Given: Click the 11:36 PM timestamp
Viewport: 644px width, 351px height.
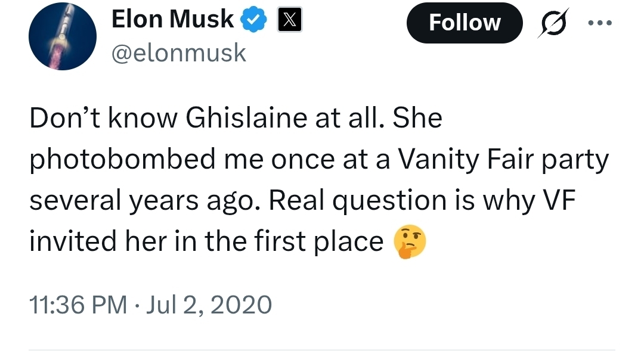Looking at the screenshot, I should click(78, 305).
